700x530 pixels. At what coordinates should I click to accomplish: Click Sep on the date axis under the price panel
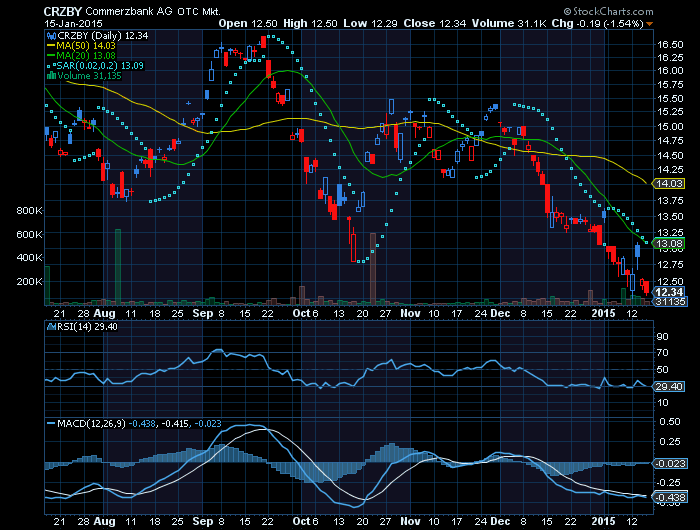pyautogui.click(x=203, y=313)
